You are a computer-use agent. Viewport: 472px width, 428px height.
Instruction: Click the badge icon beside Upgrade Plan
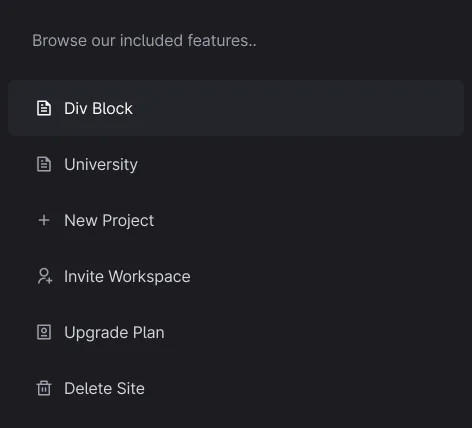[x=44, y=332]
